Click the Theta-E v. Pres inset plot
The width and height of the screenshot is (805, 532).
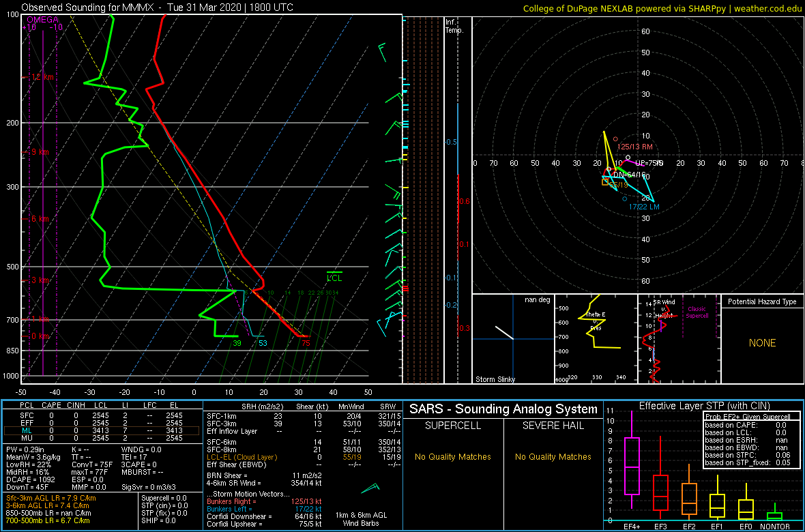(x=595, y=338)
